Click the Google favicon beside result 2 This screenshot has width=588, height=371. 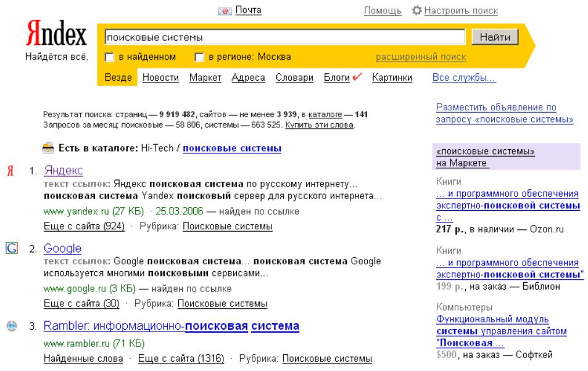tap(12, 248)
